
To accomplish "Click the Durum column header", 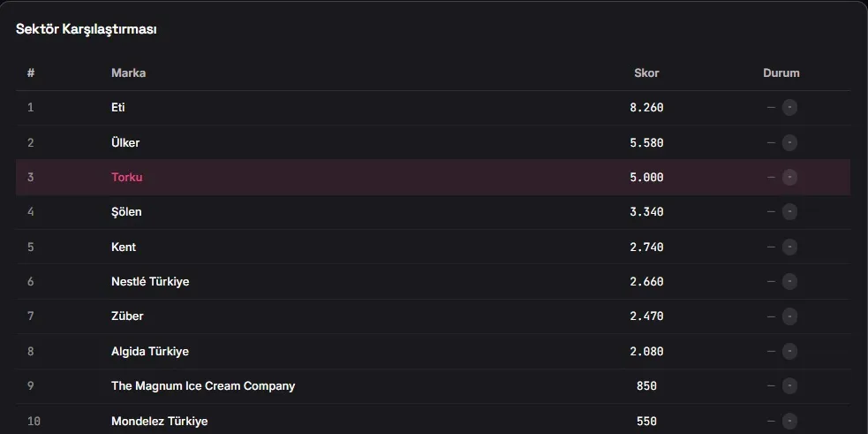I will (781, 73).
